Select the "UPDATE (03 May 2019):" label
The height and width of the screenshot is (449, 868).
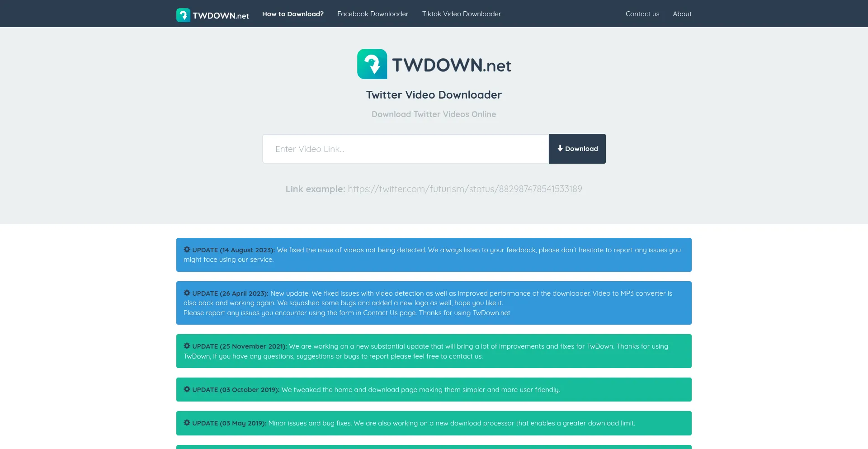pos(229,423)
